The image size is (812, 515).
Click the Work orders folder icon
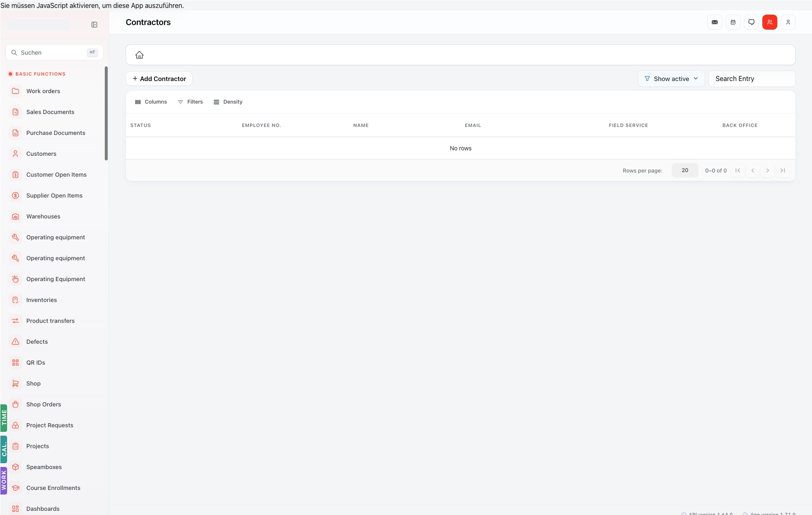click(x=15, y=91)
